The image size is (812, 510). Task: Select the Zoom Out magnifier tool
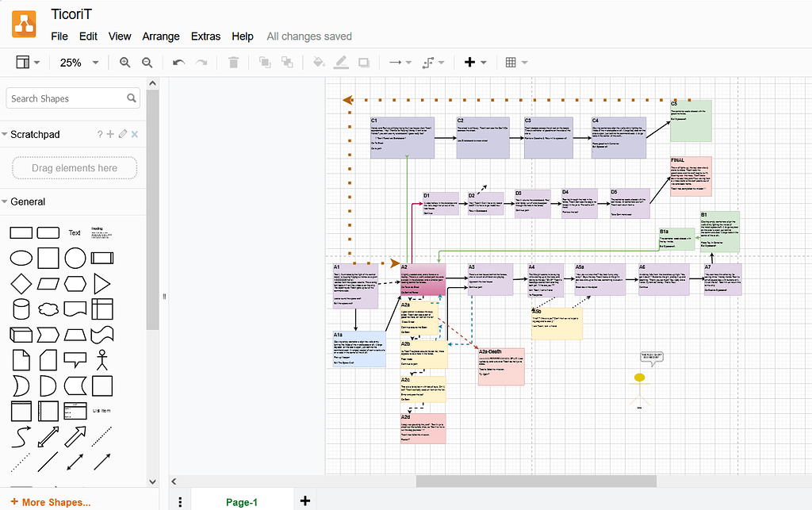(147, 62)
